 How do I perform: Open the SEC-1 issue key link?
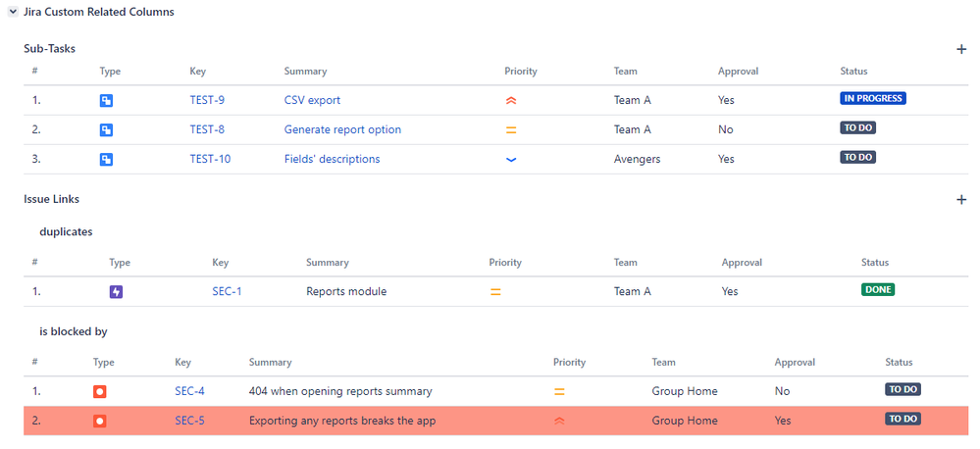[227, 291]
